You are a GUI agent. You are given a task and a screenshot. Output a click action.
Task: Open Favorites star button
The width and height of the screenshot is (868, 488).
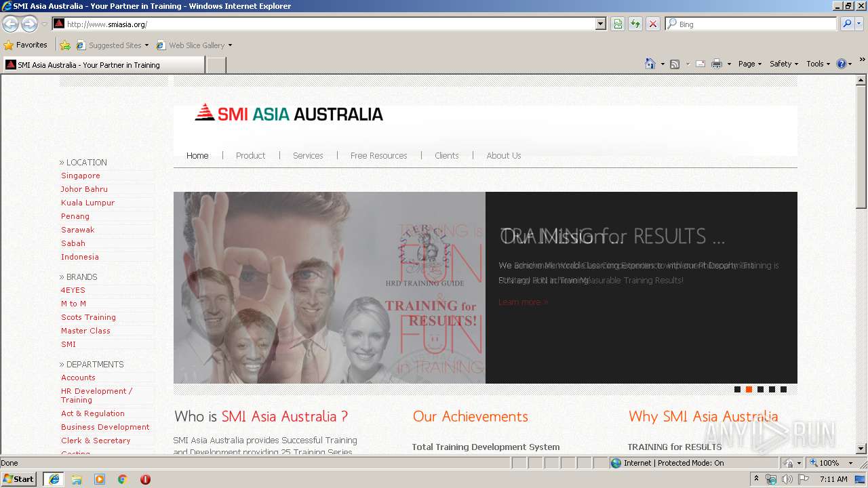point(25,45)
